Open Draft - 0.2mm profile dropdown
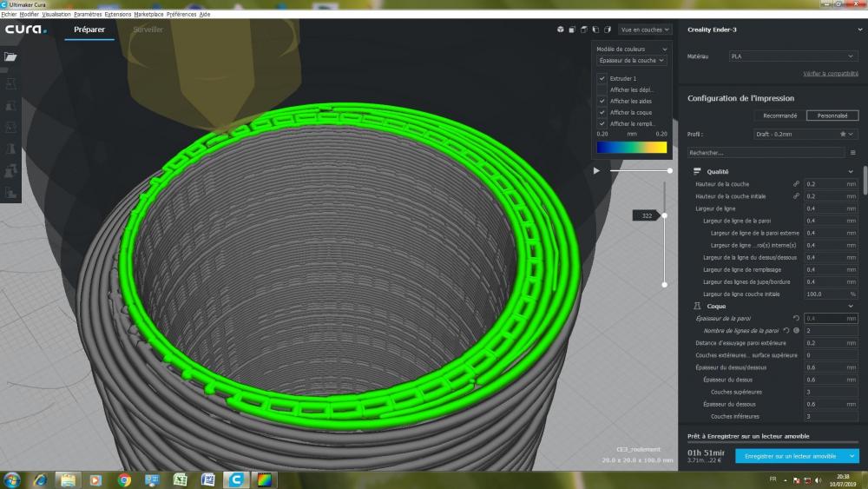This screenshot has width=868, height=489. tap(806, 134)
